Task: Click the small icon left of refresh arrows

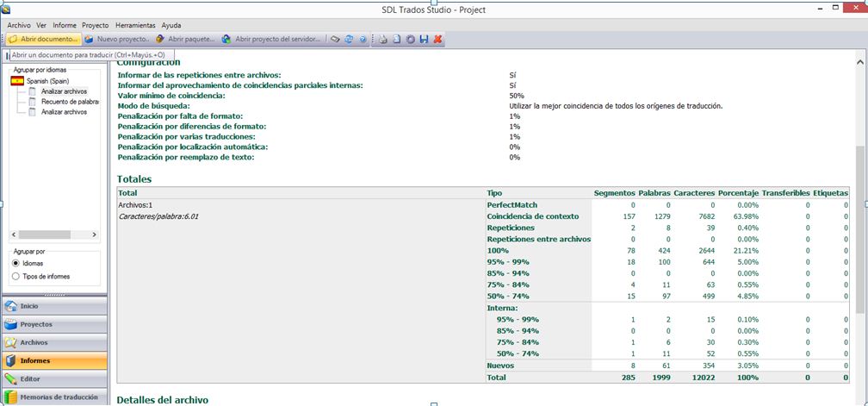Action: tap(335, 40)
